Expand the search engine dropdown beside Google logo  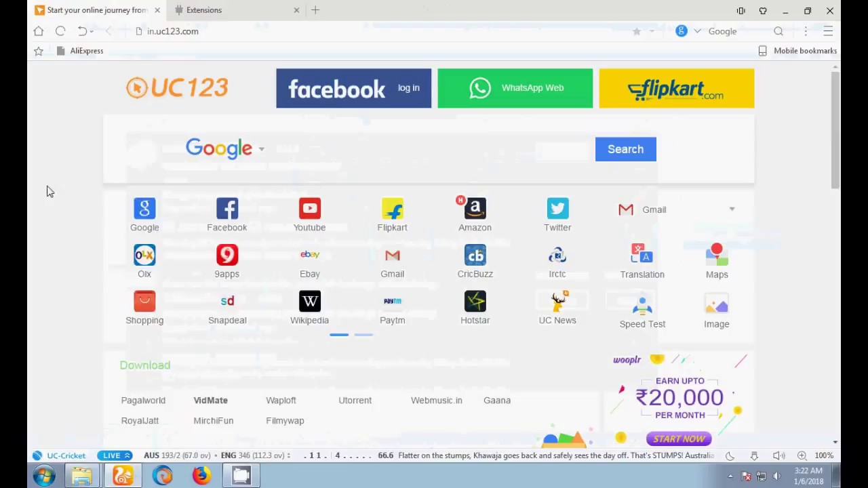261,149
